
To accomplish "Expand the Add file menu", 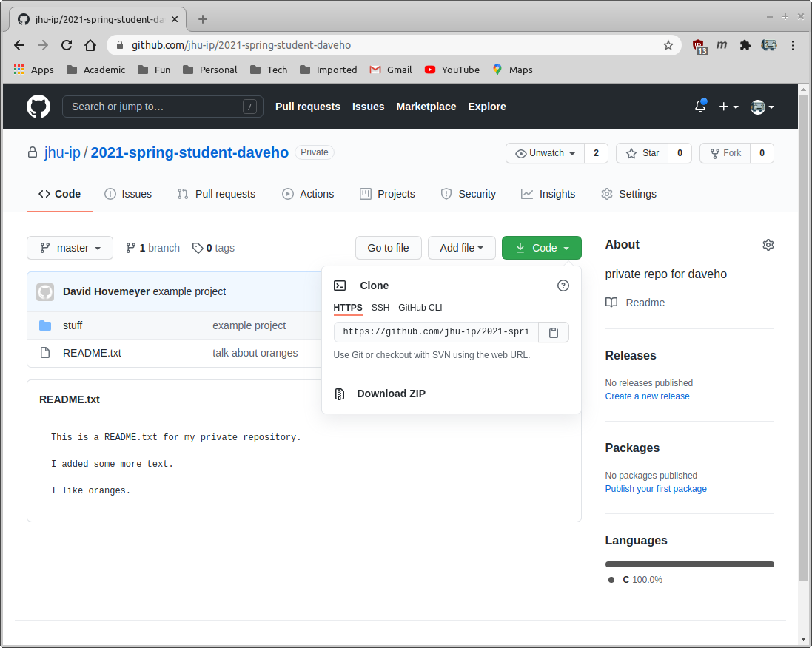I will click(x=461, y=248).
